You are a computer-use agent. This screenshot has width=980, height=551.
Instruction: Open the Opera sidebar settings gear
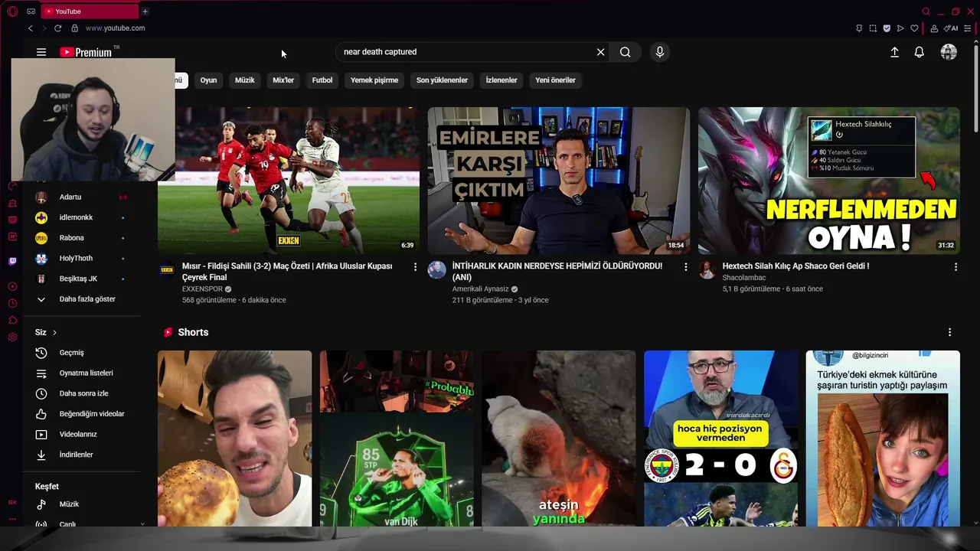[12, 337]
